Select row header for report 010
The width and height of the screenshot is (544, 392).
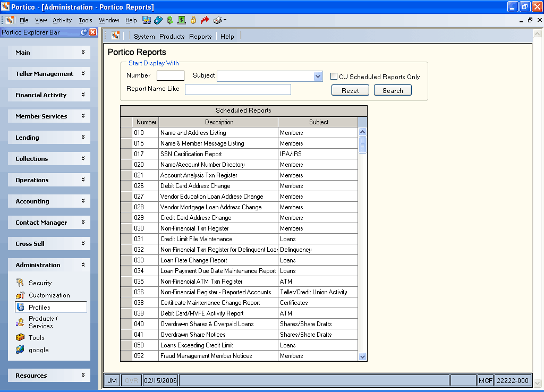[x=126, y=132]
